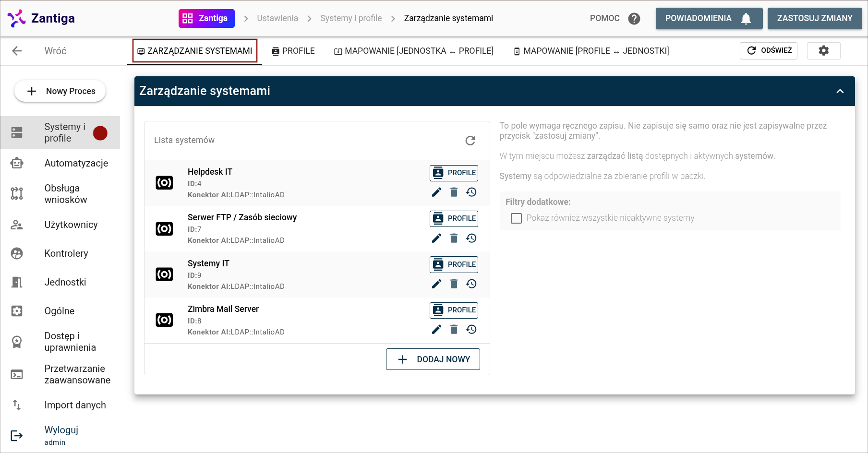Click Ustawienia in the breadcrumb
This screenshot has width=868, height=453.
tap(277, 18)
